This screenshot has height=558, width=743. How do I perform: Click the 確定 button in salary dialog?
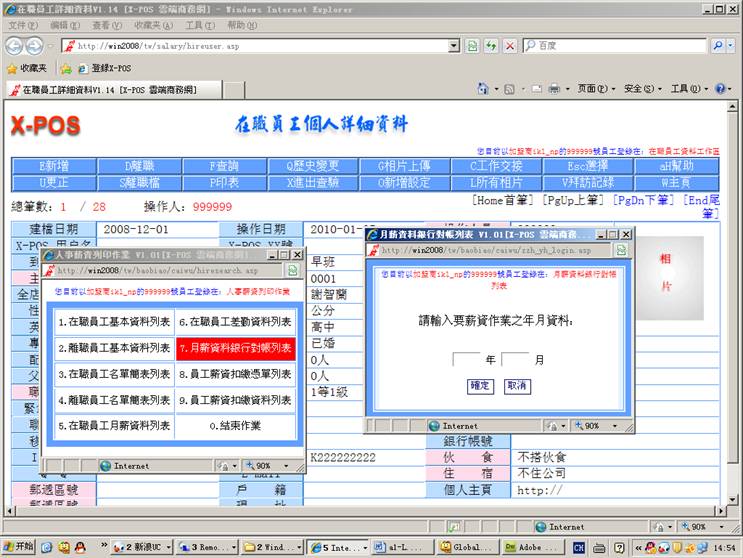(480, 386)
